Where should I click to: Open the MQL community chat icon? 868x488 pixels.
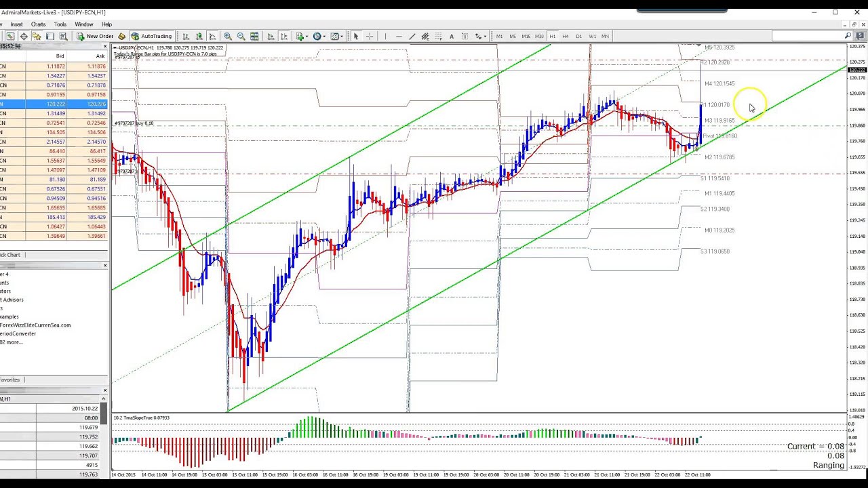(860, 36)
